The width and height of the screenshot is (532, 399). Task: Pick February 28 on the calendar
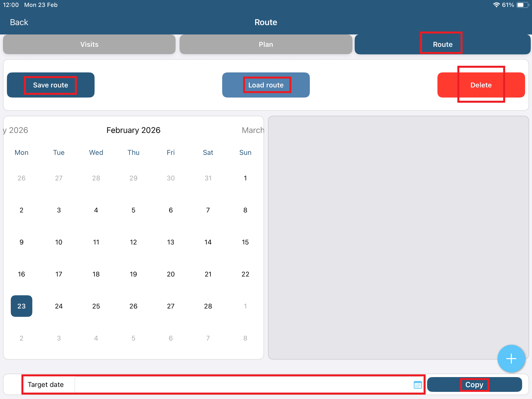point(208,306)
